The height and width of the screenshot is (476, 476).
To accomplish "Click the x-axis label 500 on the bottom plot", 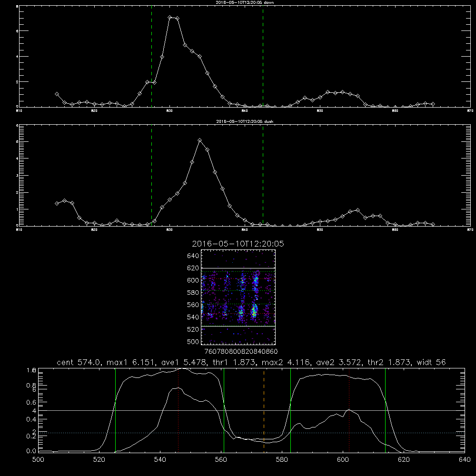I will [38, 460].
